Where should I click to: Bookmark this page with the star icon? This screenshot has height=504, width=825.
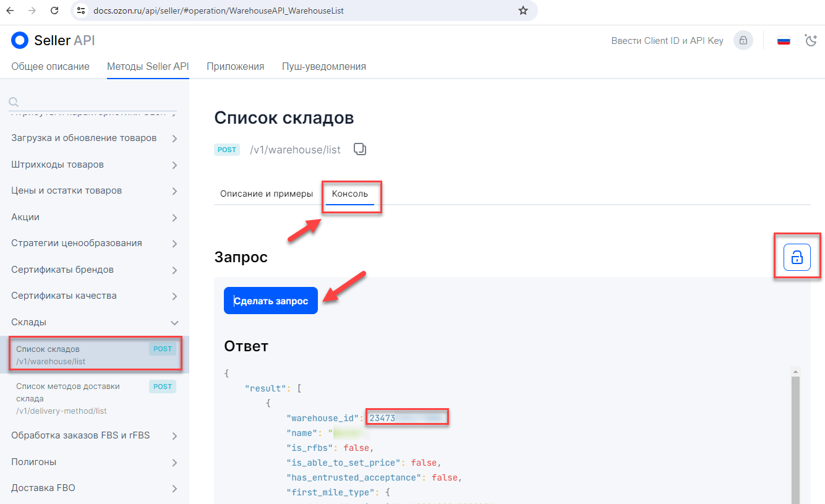tap(523, 11)
